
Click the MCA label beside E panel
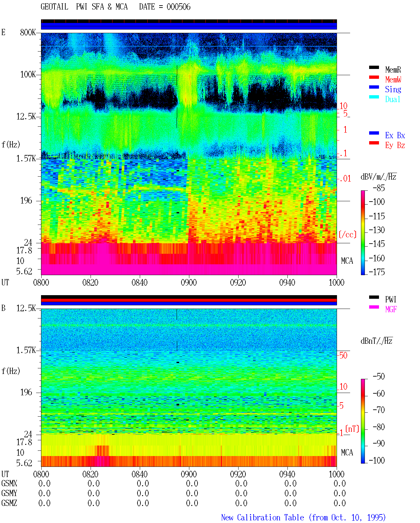pyautogui.click(x=347, y=261)
